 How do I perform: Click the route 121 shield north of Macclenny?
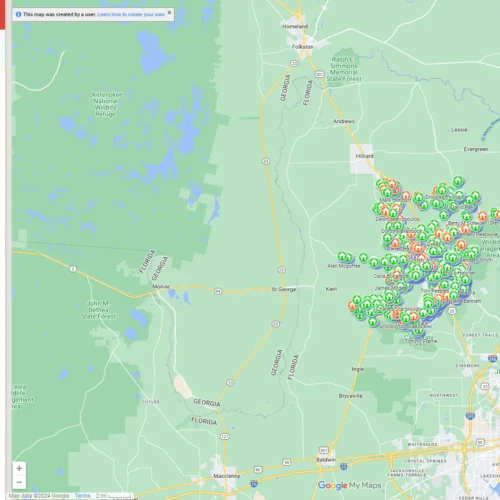click(225, 436)
